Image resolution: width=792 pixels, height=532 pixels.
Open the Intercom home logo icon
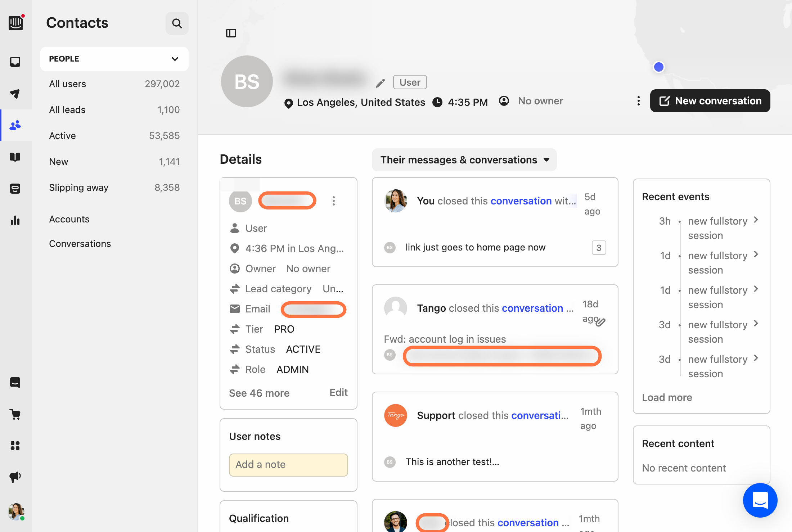pos(16,23)
